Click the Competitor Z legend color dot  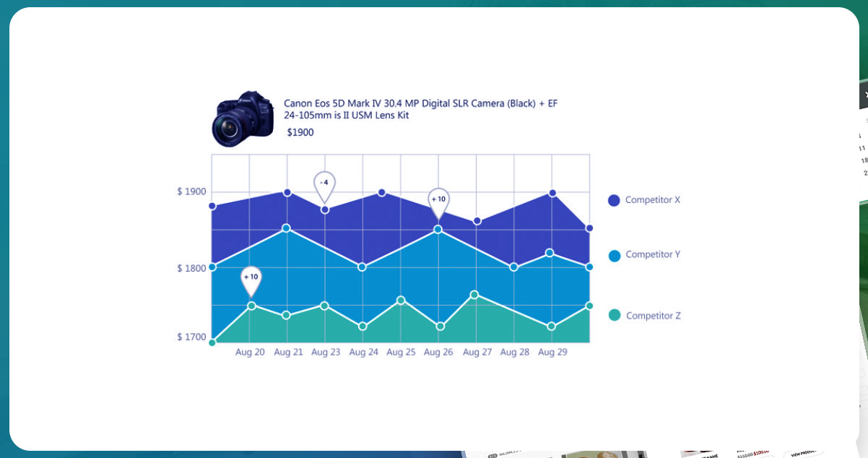click(x=615, y=315)
